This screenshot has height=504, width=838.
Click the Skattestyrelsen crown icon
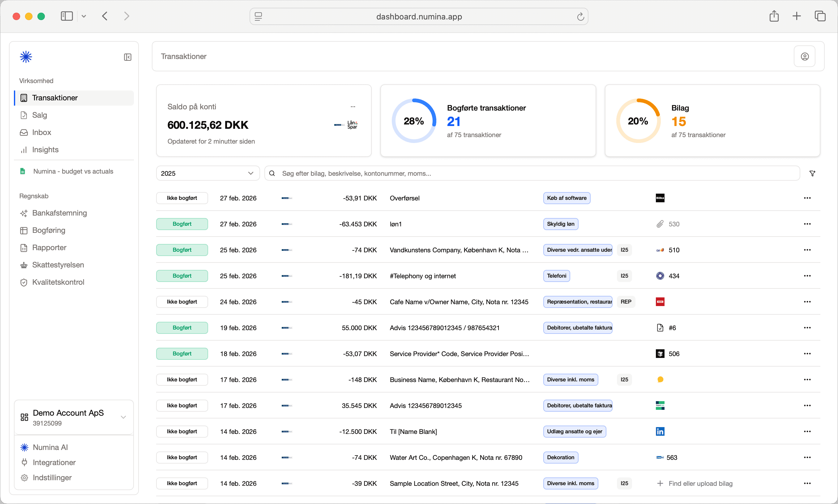pos(24,265)
